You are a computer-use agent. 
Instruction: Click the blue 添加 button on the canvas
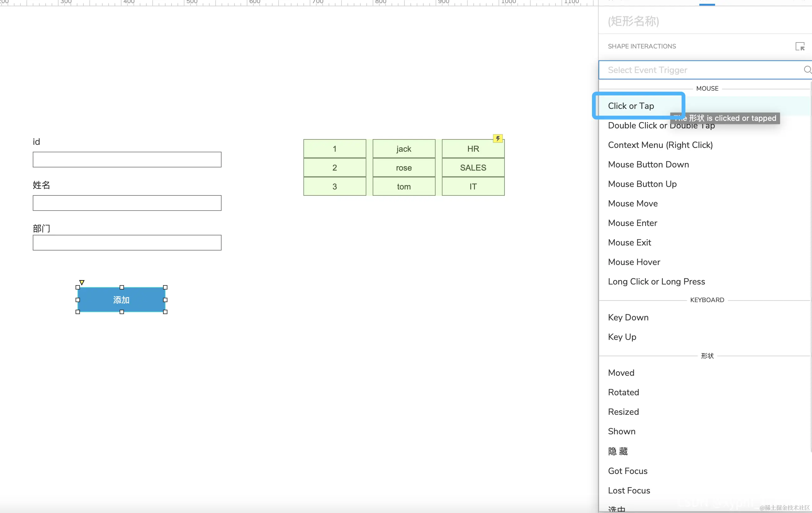click(x=121, y=300)
